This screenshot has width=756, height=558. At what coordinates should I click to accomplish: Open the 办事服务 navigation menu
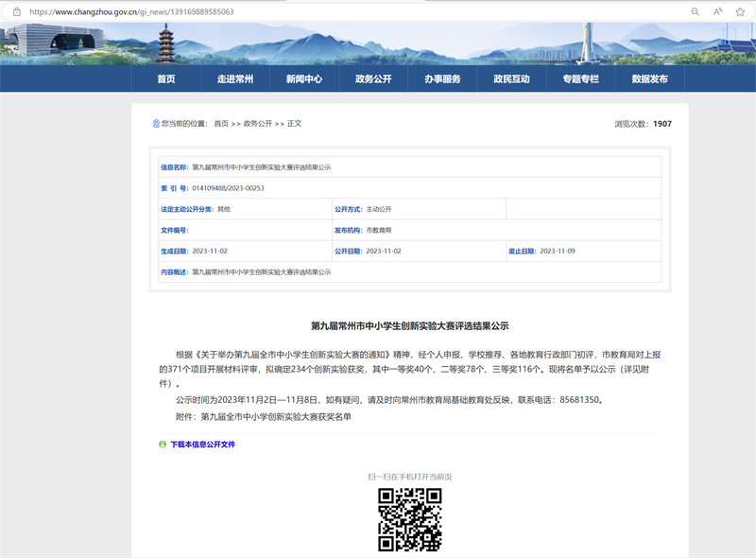click(442, 78)
